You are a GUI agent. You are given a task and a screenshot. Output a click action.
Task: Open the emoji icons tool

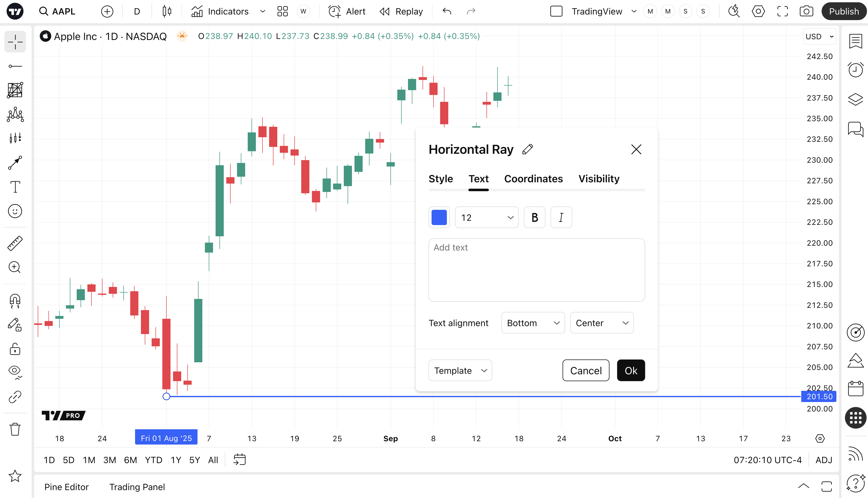click(x=15, y=211)
